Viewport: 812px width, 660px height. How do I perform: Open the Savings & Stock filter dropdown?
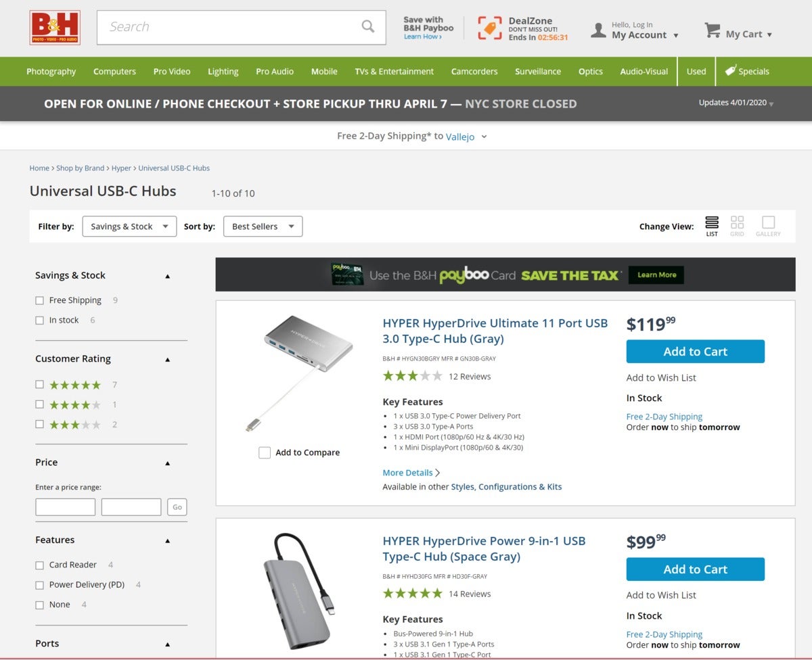tap(129, 227)
